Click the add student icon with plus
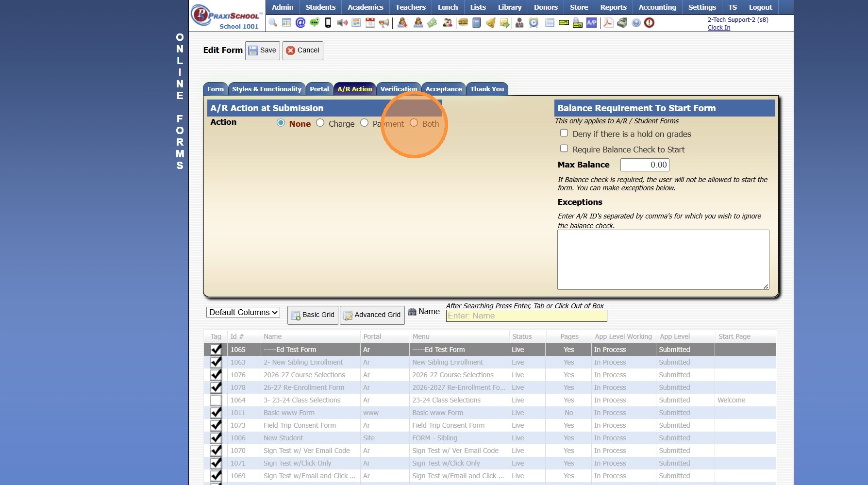The width and height of the screenshot is (868, 485). tap(402, 23)
